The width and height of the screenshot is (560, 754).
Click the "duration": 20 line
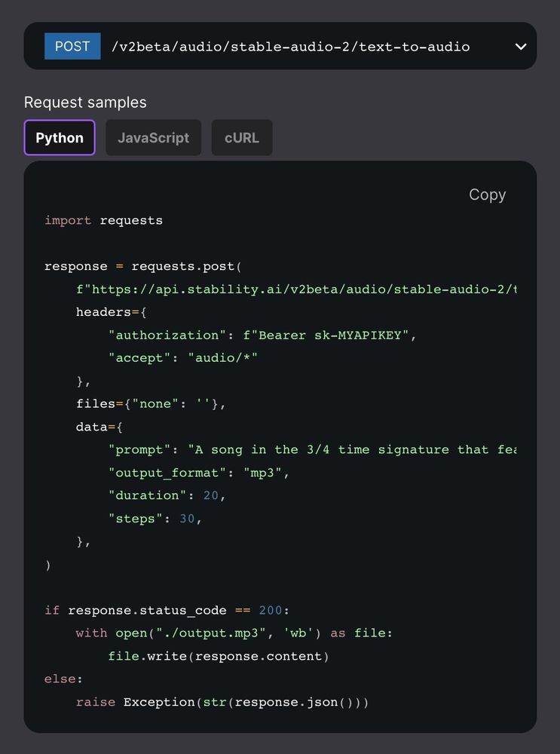click(167, 495)
